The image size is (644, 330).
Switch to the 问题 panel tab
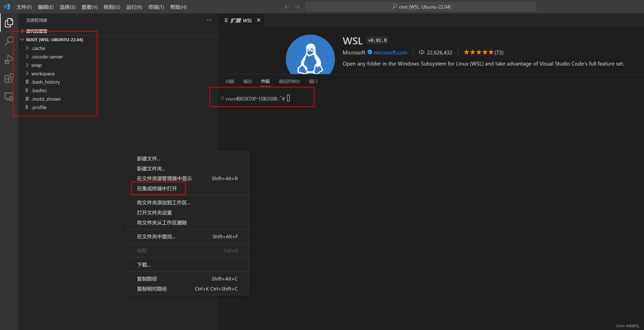[x=230, y=81]
